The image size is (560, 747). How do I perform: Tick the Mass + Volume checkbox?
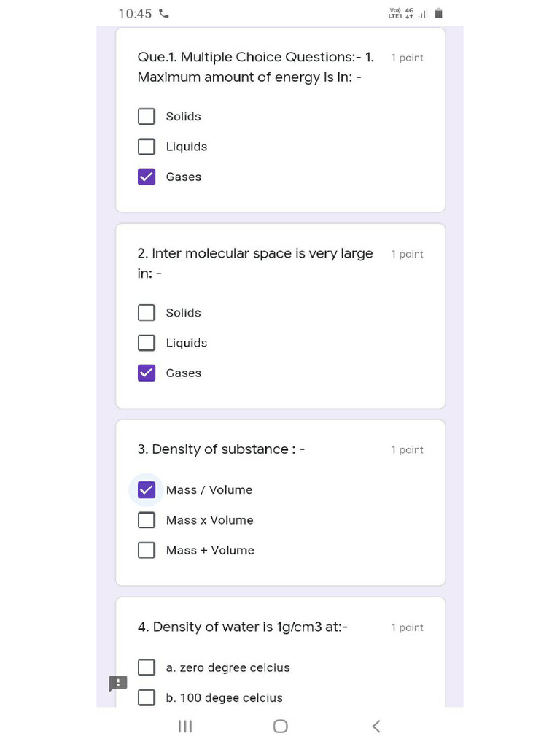tap(147, 550)
